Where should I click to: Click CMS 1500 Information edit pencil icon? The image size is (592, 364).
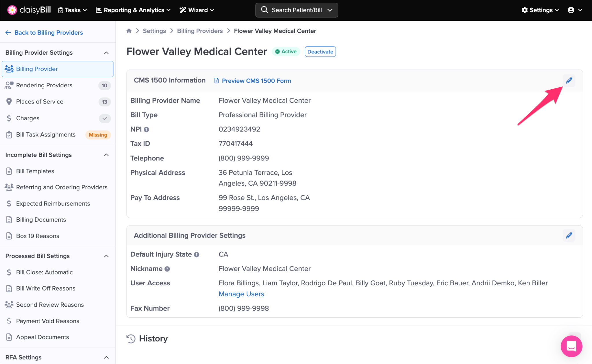point(569,81)
